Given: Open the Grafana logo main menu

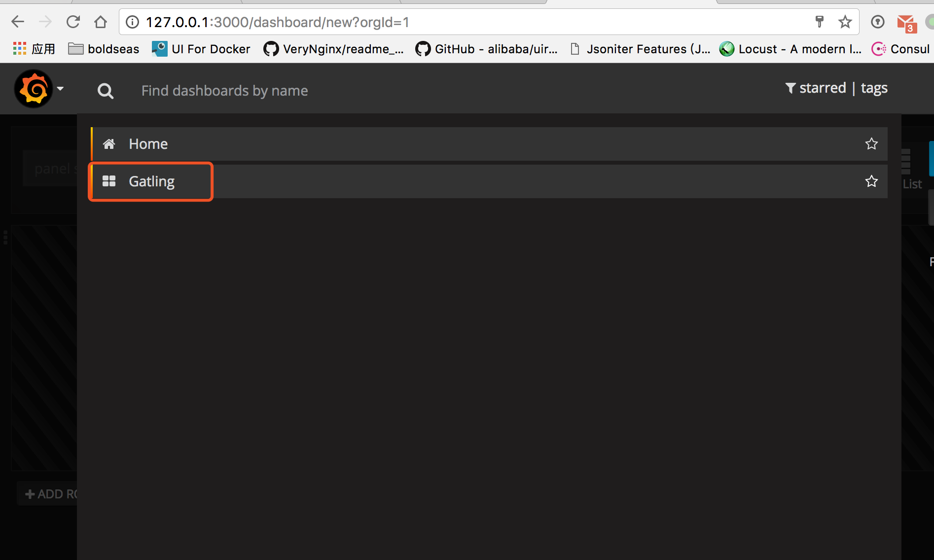Looking at the screenshot, I should coord(34,89).
